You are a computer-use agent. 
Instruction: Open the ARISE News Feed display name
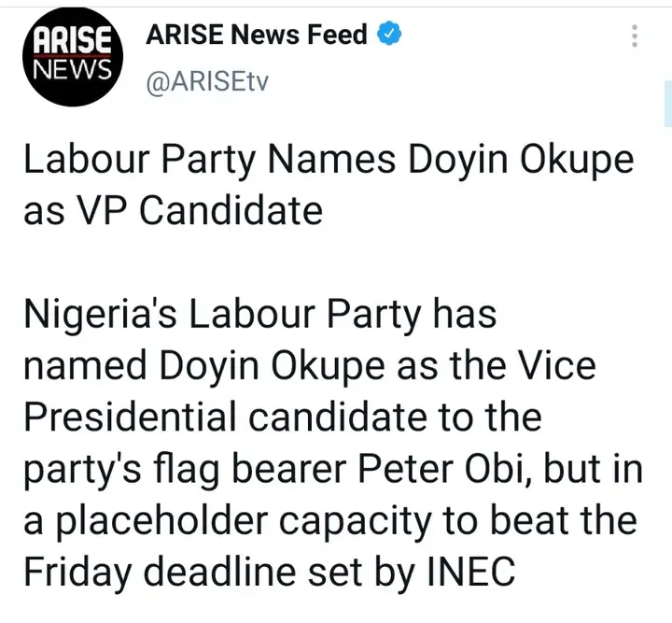258,35
